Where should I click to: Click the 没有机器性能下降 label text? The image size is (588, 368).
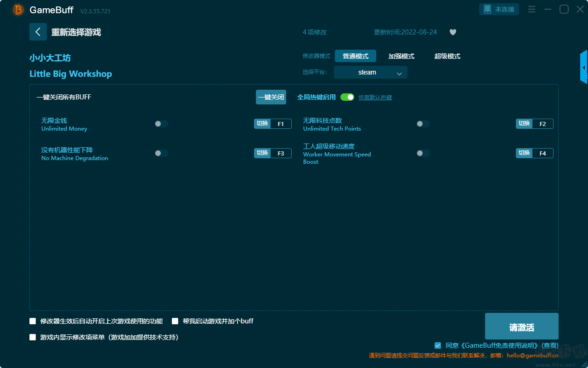click(67, 150)
